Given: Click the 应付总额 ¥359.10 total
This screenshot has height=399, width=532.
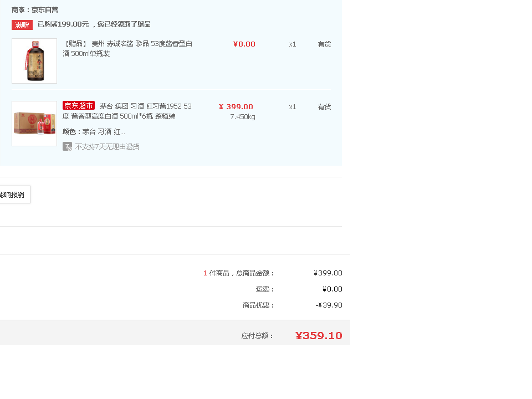Looking at the screenshot, I should click(319, 336).
